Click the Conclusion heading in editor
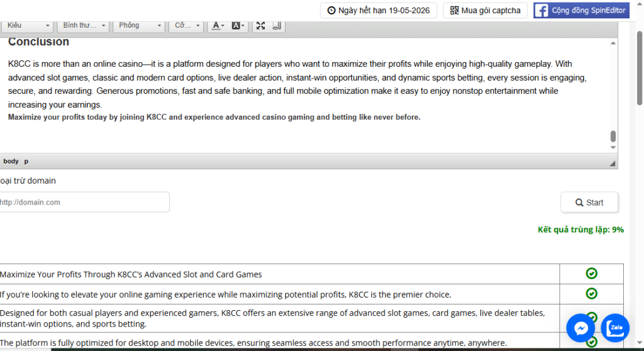Screen dimensions: 644x351 (x=38, y=42)
